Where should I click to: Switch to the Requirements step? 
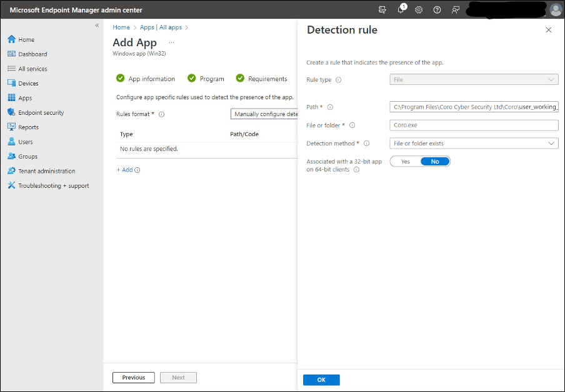(262, 79)
